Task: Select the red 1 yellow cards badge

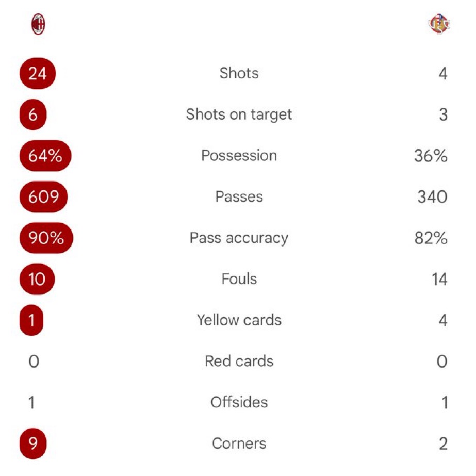Action: 31,320
